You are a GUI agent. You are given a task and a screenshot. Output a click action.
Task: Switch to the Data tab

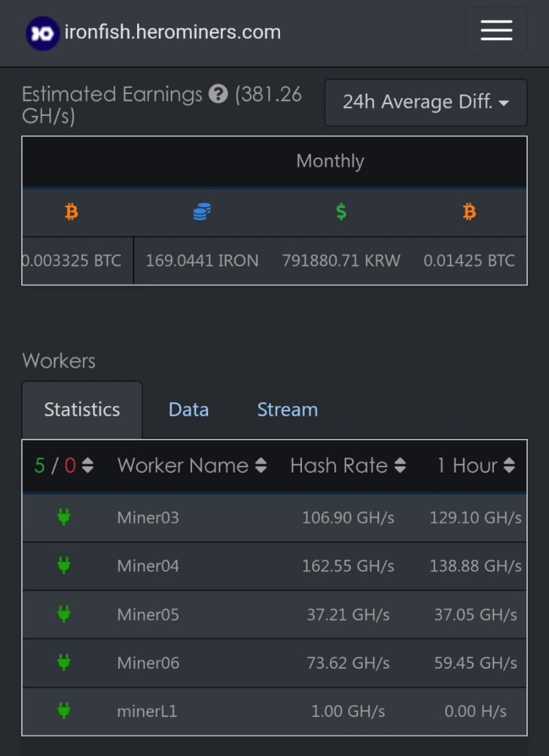coord(188,409)
